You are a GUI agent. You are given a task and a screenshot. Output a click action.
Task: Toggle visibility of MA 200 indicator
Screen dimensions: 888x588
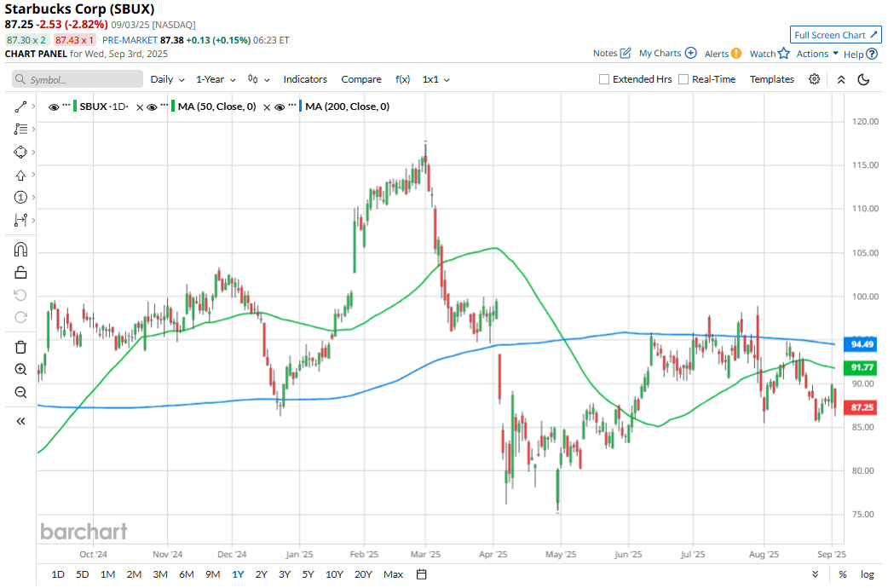coord(280,107)
